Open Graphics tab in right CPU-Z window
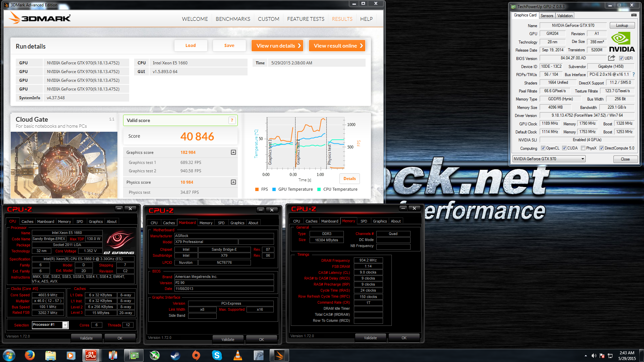The image size is (644, 362). [380, 221]
